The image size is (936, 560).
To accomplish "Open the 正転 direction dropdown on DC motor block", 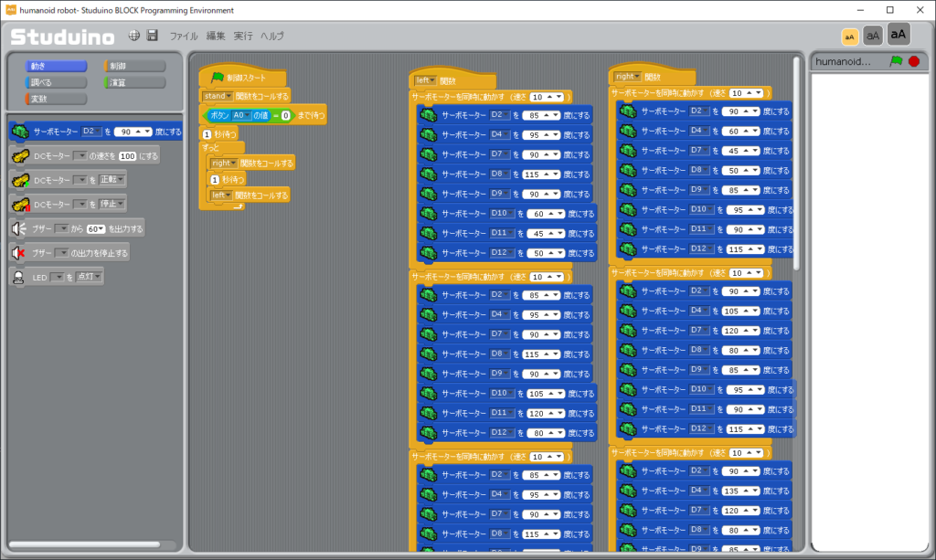I will pyautogui.click(x=112, y=180).
